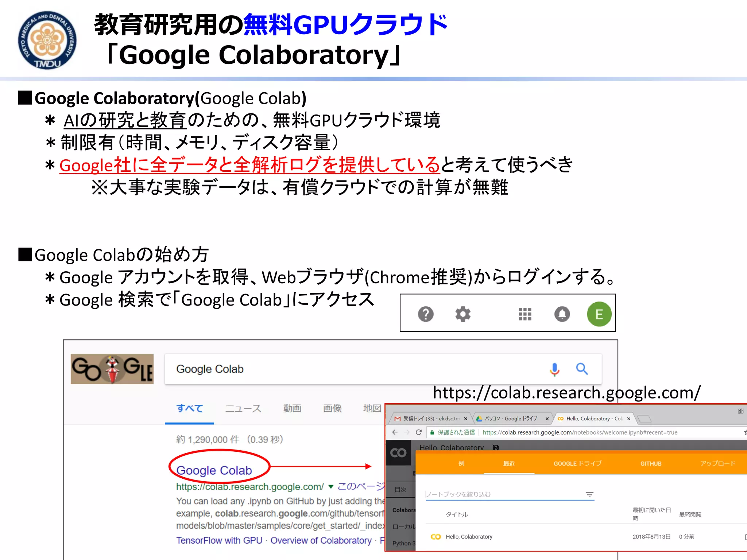Open the アップロード tab

pyautogui.click(x=717, y=463)
